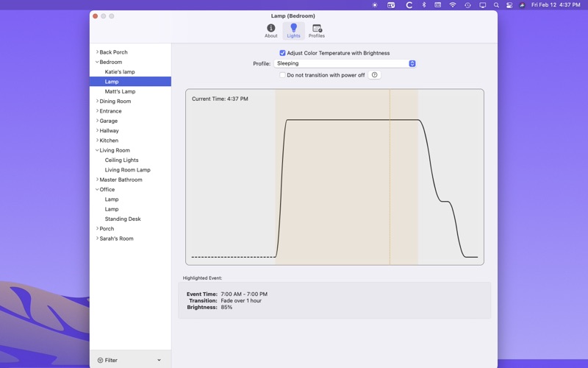This screenshot has height=368, width=588.
Task: Open Spotlight search in menu bar
Action: pos(496,5)
